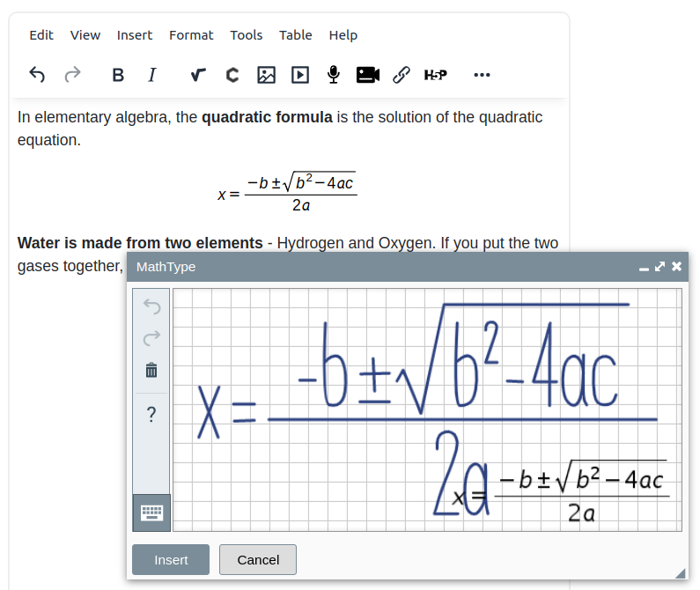
Task: Open the View menu
Action: 85,35
